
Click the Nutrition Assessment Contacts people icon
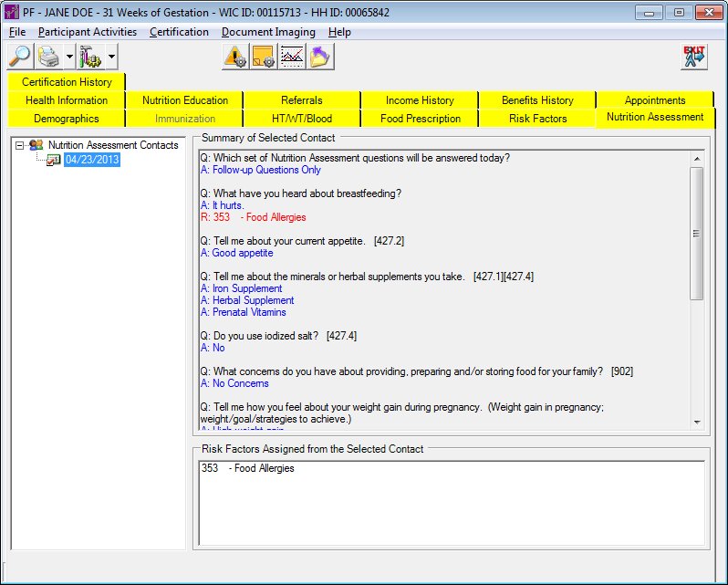(x=36, y=145)
